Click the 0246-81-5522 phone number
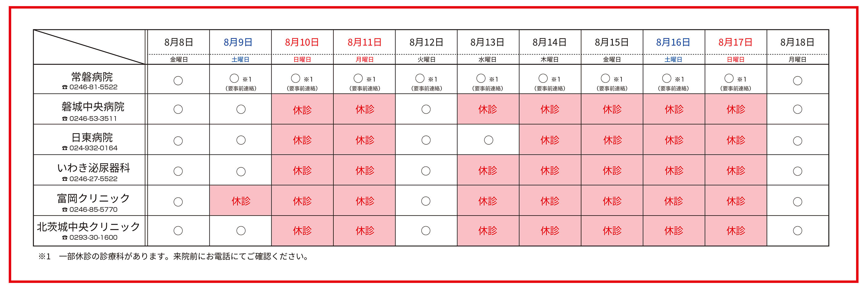 pos(93,87)
